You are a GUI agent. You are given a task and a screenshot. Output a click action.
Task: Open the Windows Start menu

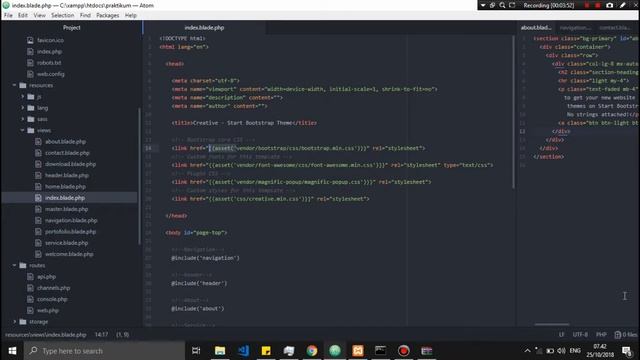tap(12, 351)
